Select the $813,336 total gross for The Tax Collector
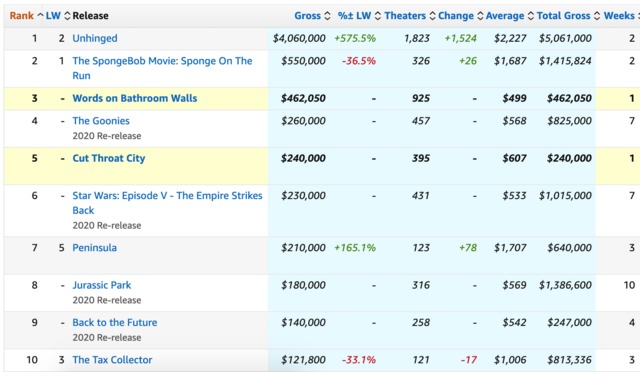The image size is (640, 372). coord(569,360)
